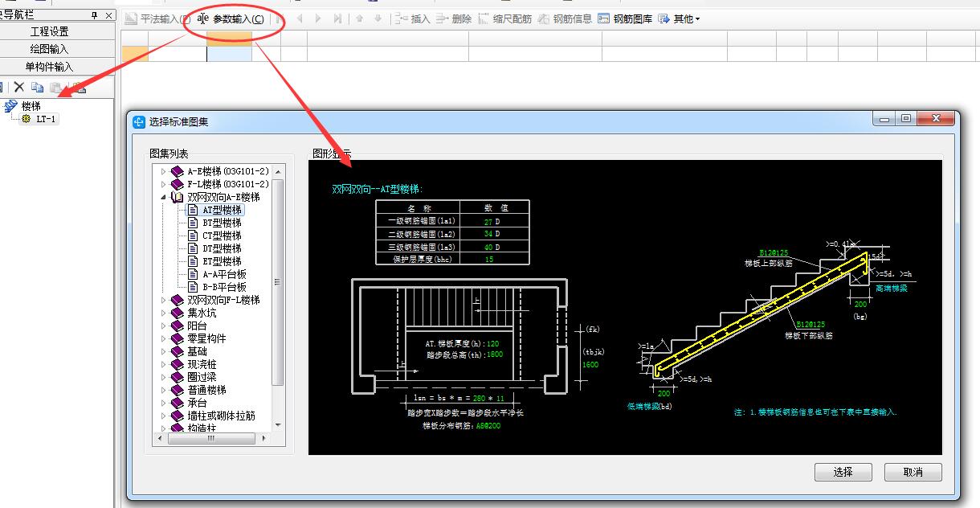Pin the navigation bar panel
The width and height of the screenshot is (980, 508).
(x=95, y=15)
